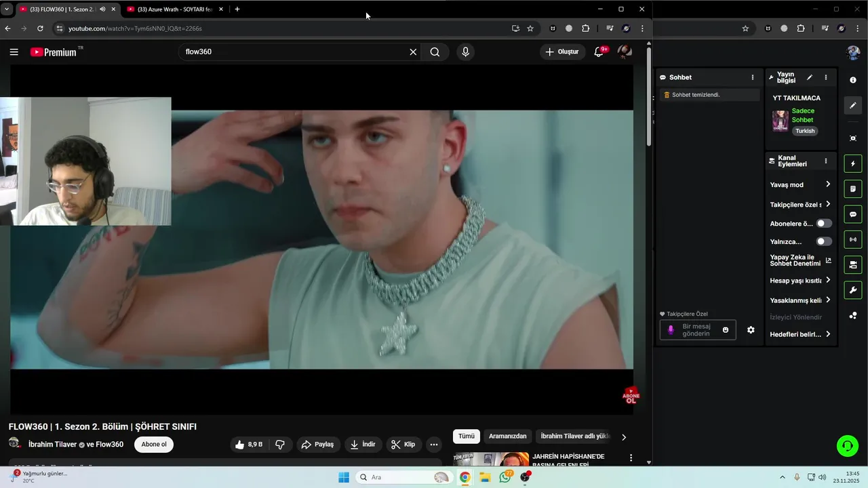The width and height of the screenshot is (868, 488).
Task: Open YouTube notifications bell
Action: pos(599,52)
